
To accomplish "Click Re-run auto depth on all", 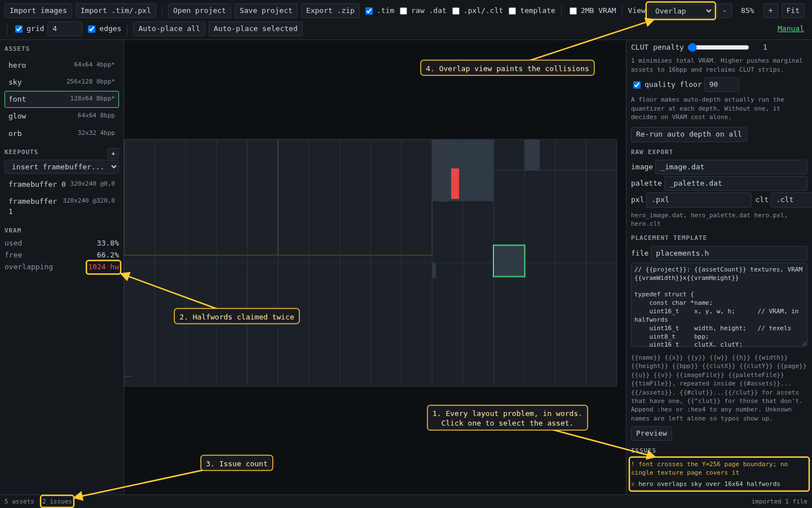I will (689, 134).
